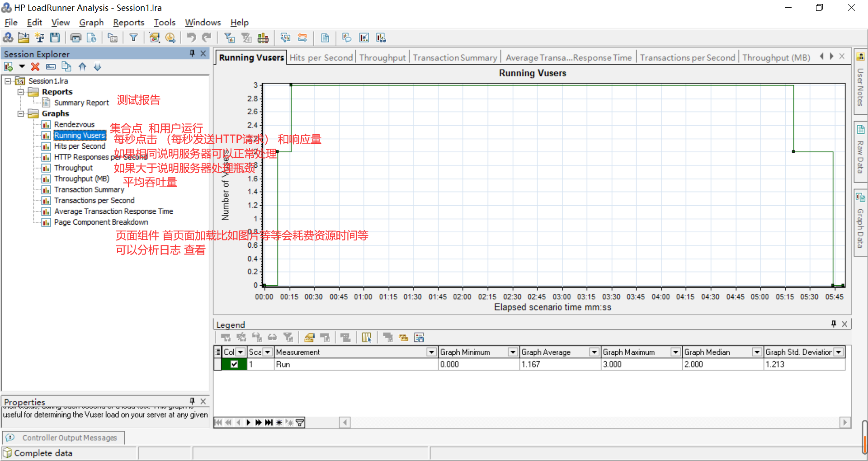Uncheck the Run measurement color checkbox
This screenshot has height=461, width=868.
point(234,364)
